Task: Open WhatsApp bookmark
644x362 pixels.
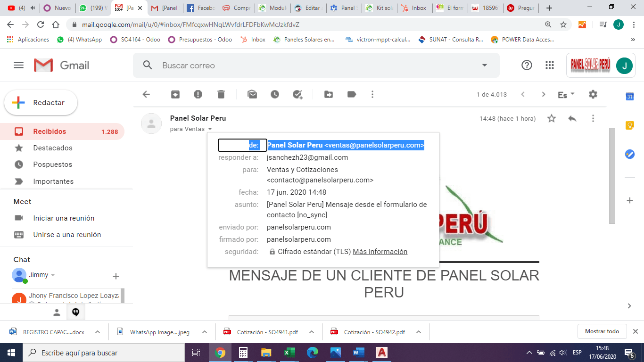Action: click(x=79, y=40)
